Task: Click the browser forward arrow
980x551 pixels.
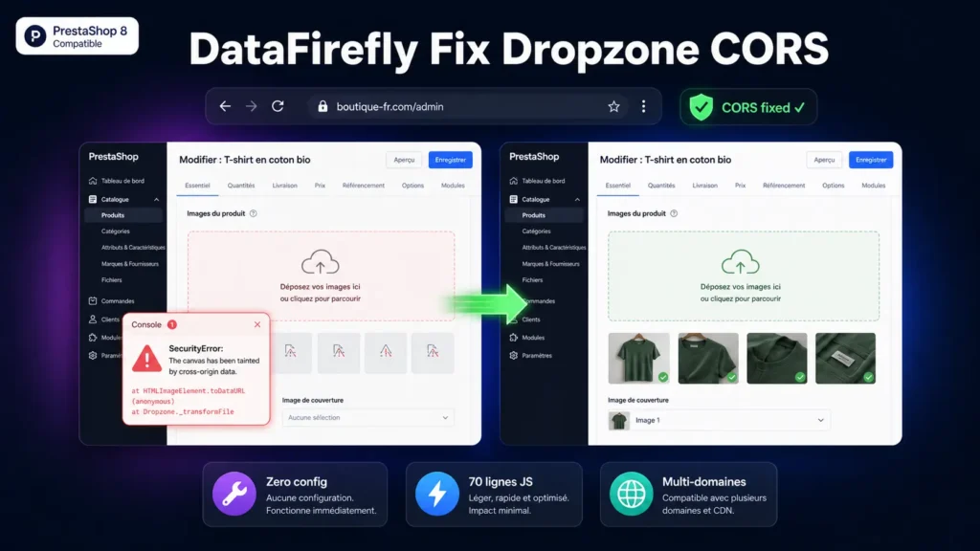Action: click(252, 106)
